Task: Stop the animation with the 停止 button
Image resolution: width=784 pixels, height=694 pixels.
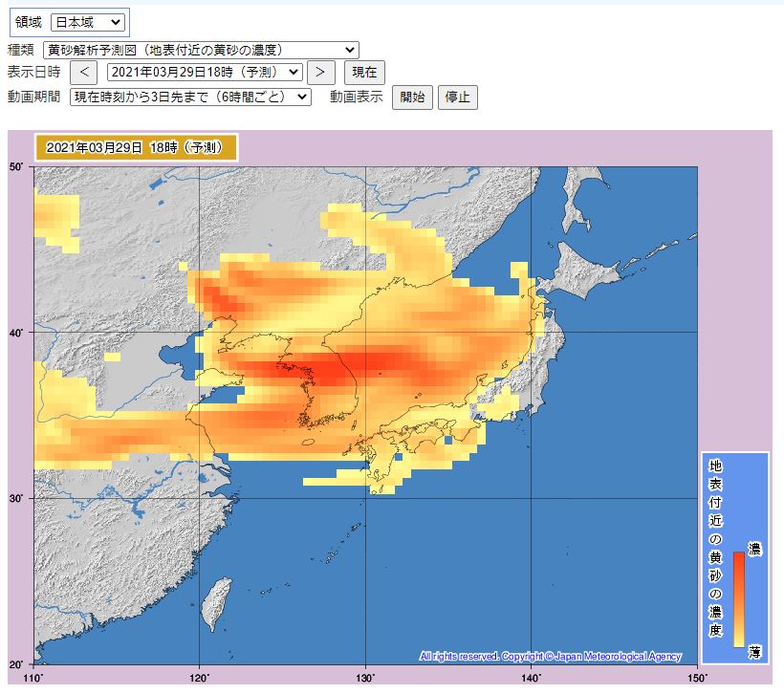Action: (457, 97)
